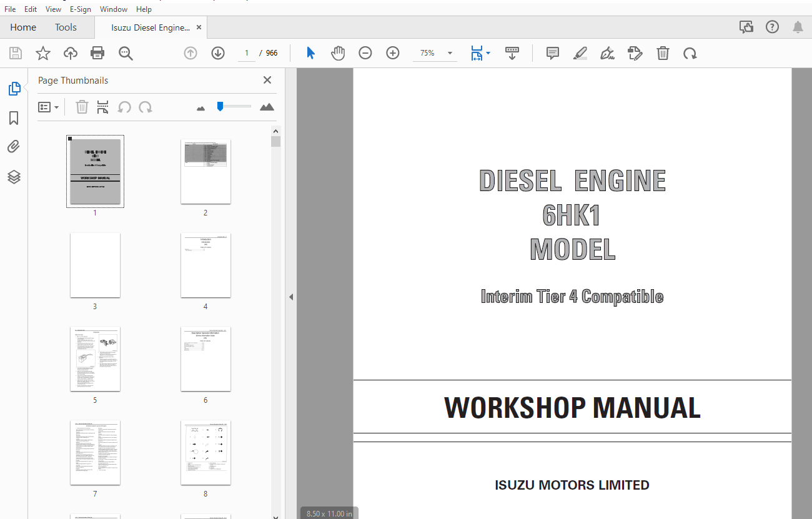Viewport: 812px width, 519px height.
Task: Open the Window menu
Action: [x=113, y=9]
